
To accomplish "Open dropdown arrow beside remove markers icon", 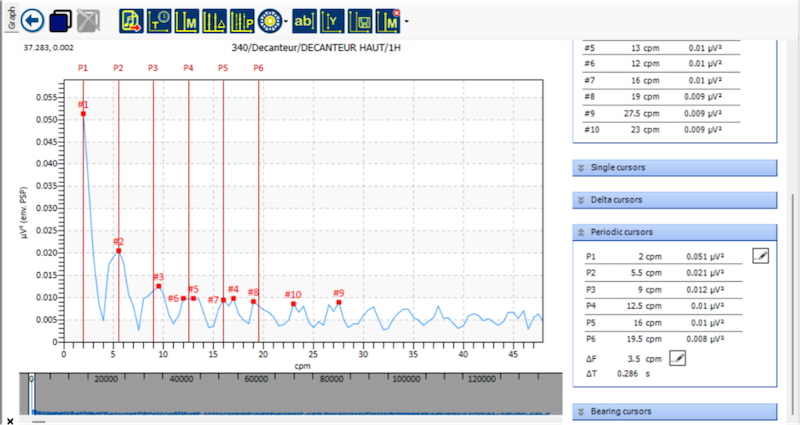I will [x=405, y=21].
